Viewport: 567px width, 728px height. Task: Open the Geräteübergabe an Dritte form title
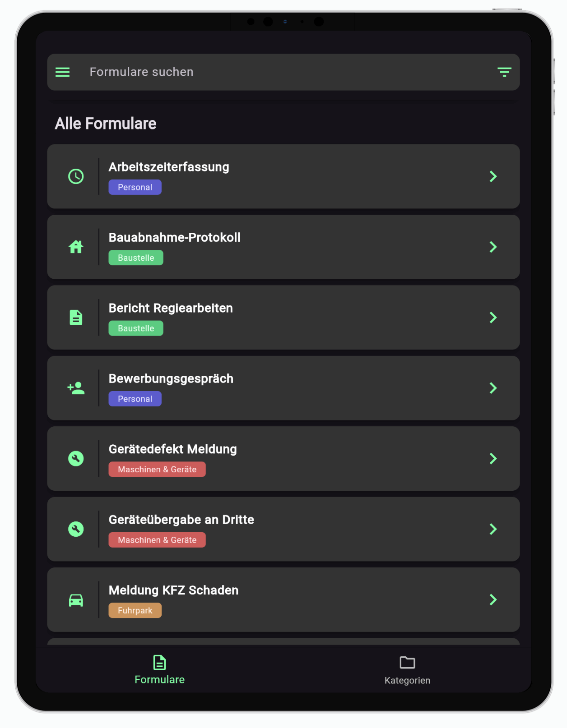point(181,520)
